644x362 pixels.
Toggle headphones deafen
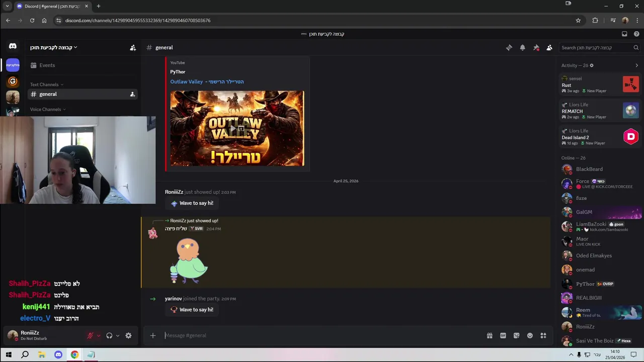109,335
